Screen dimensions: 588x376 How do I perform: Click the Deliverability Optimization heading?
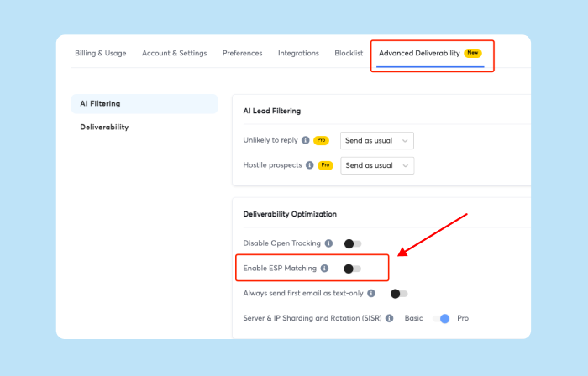pyautogui.click(x=290, y=214)
